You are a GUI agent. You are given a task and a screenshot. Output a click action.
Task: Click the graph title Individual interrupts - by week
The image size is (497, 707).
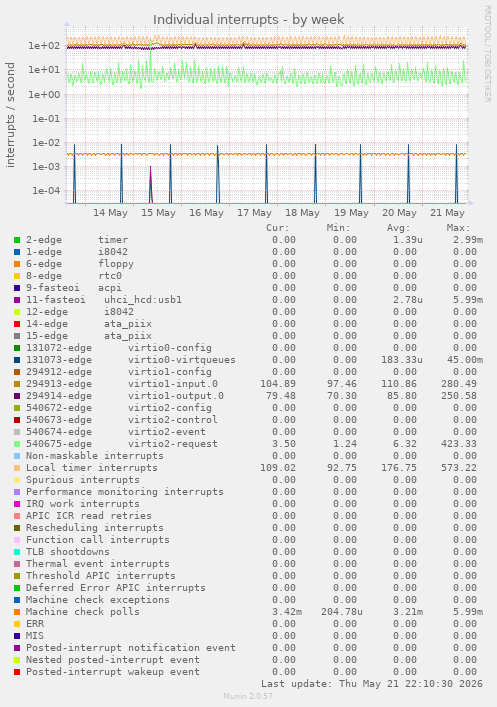[248, 19]
